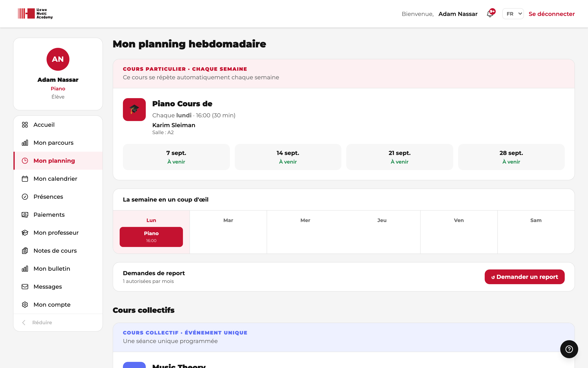Open the Piano 16:00 block on Lun

click(x=151, y=237)
